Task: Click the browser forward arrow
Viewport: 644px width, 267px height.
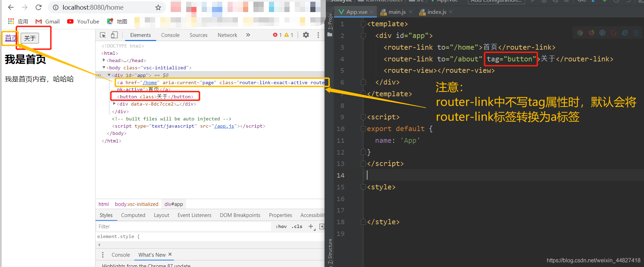Action: coord(24,7)
